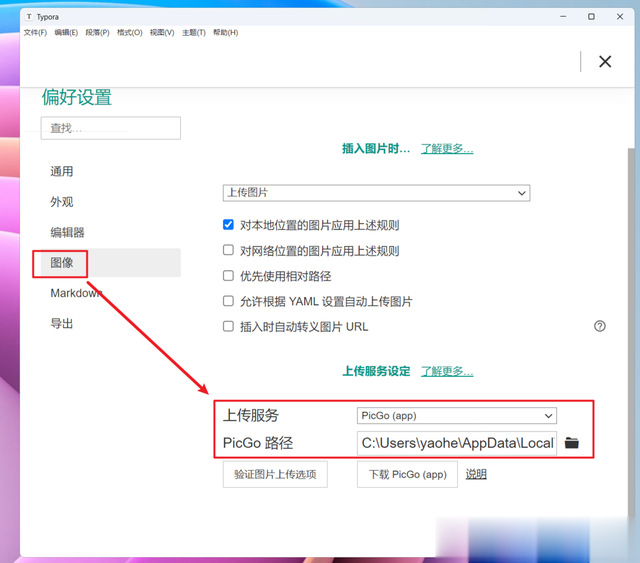Open the upload service dropdown showing PicGo (app)
Screen dimensions: 640x563
coord(457,416)
